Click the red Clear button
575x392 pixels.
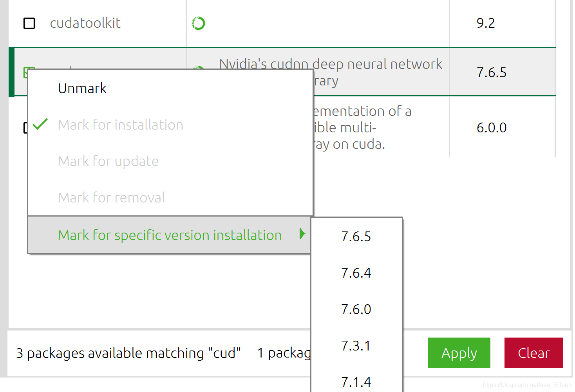pyautogui.click(x=534, y=353)
